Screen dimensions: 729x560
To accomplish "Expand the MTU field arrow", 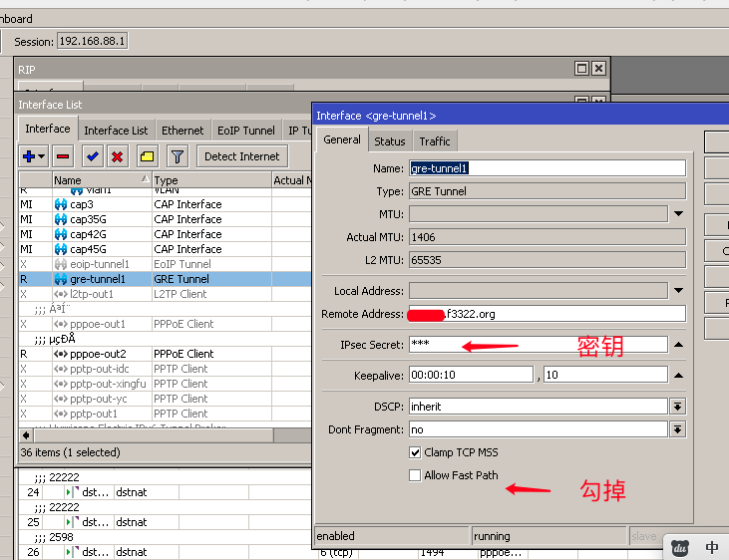I will click(678, 214).
